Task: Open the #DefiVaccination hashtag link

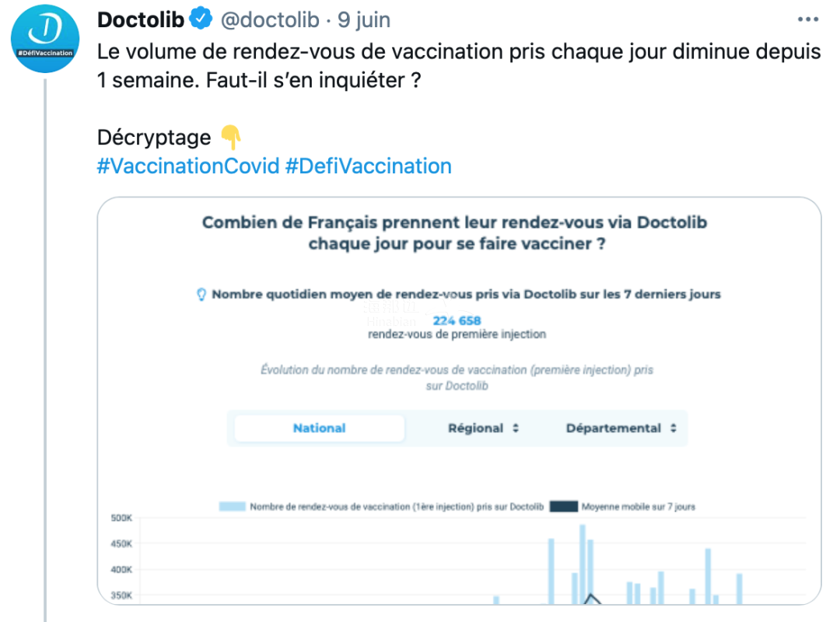Action: (x=369, y=166)
